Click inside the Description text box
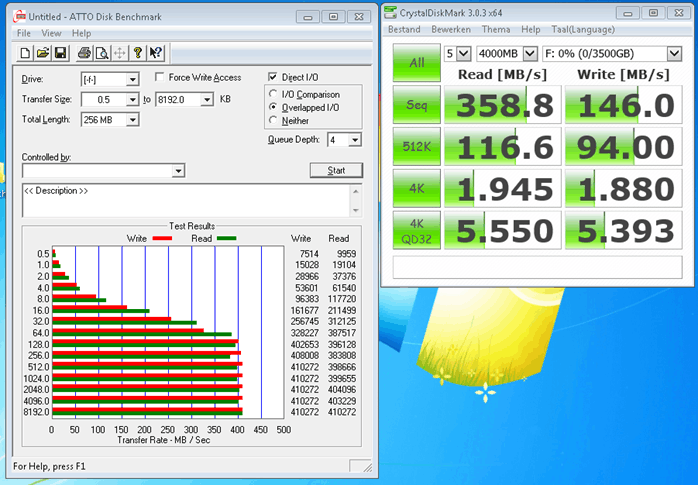 pos(185,200)
